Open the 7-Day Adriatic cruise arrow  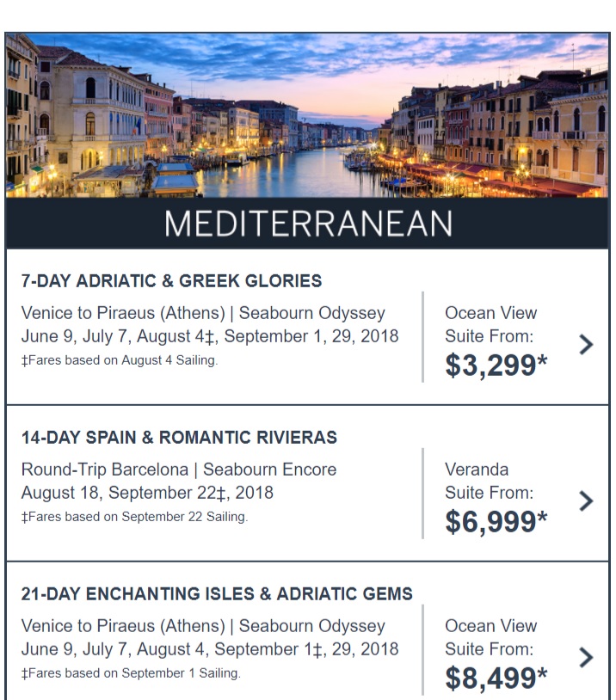[x=586, y=344]
